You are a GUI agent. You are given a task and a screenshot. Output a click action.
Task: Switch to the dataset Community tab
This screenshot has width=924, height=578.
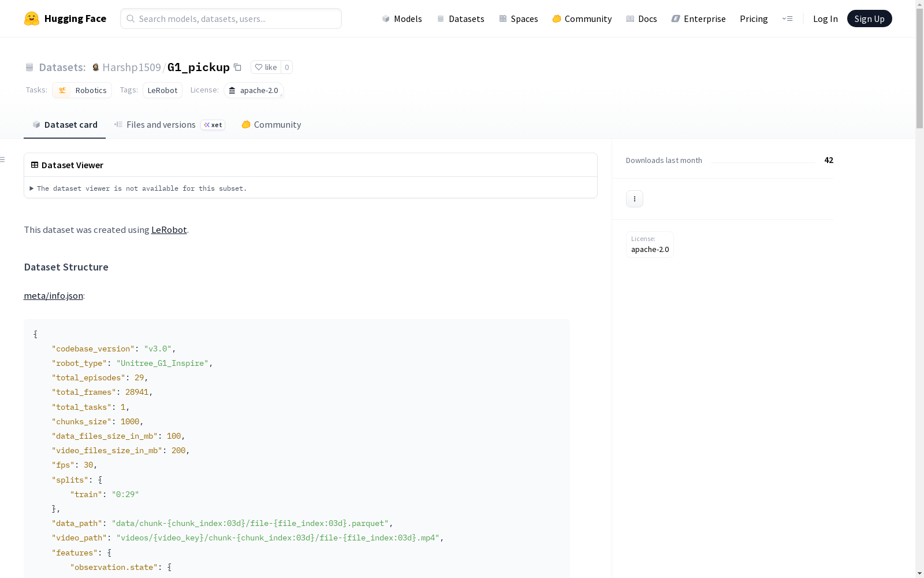coord(271,124)
